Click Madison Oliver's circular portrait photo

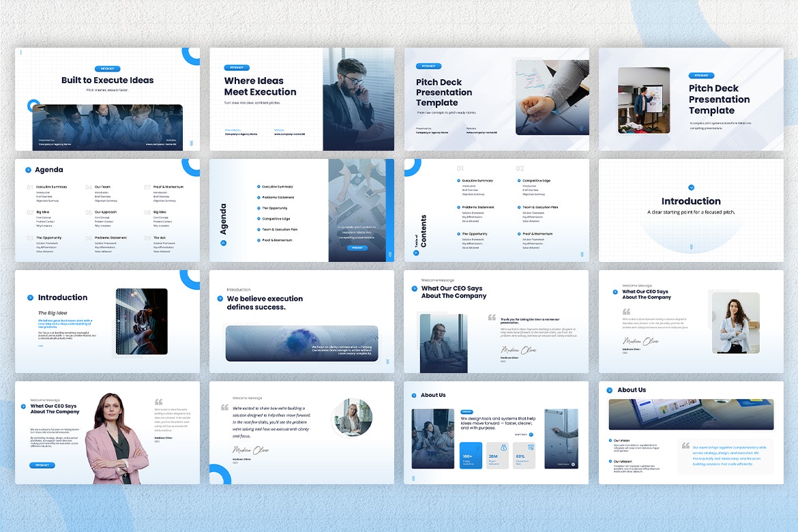coord(352,417)
